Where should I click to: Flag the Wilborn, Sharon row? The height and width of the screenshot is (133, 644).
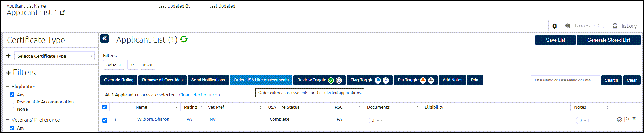[627, 120]
